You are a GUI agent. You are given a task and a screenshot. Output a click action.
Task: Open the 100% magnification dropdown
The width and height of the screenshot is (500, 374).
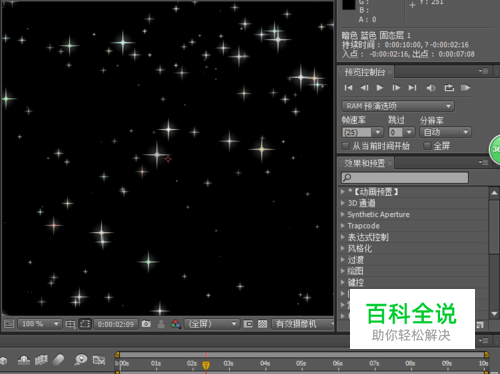[39, 324]
